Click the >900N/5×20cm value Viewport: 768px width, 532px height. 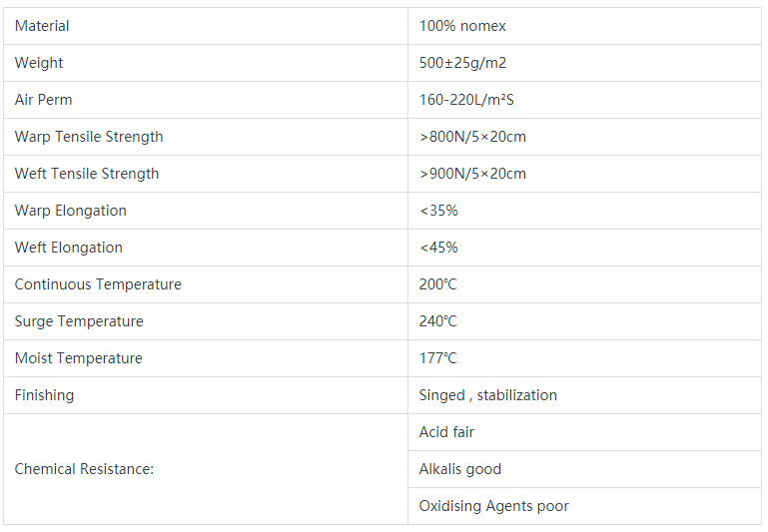472,174
